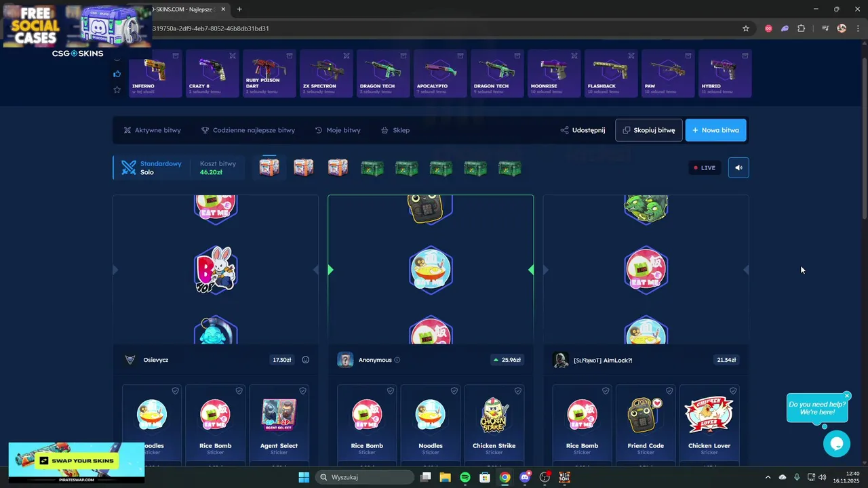
Task: Open the live chat support bubble
Action: tap(837, 444)
